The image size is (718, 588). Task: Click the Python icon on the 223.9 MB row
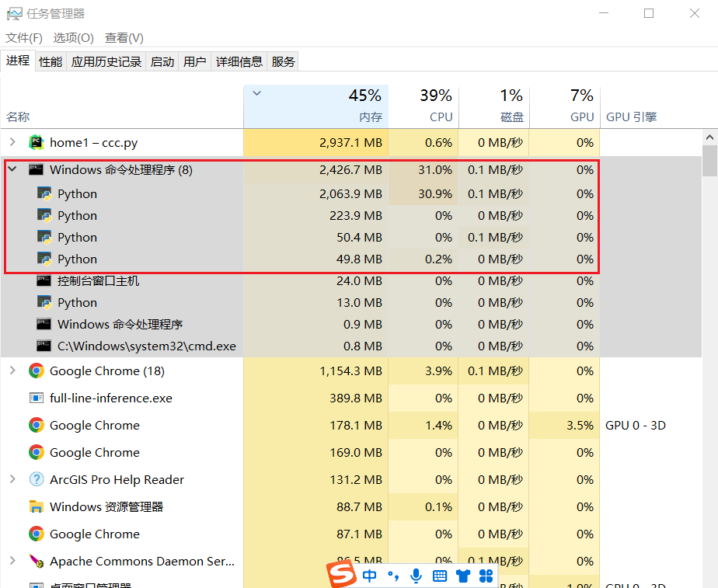point(44,215)
